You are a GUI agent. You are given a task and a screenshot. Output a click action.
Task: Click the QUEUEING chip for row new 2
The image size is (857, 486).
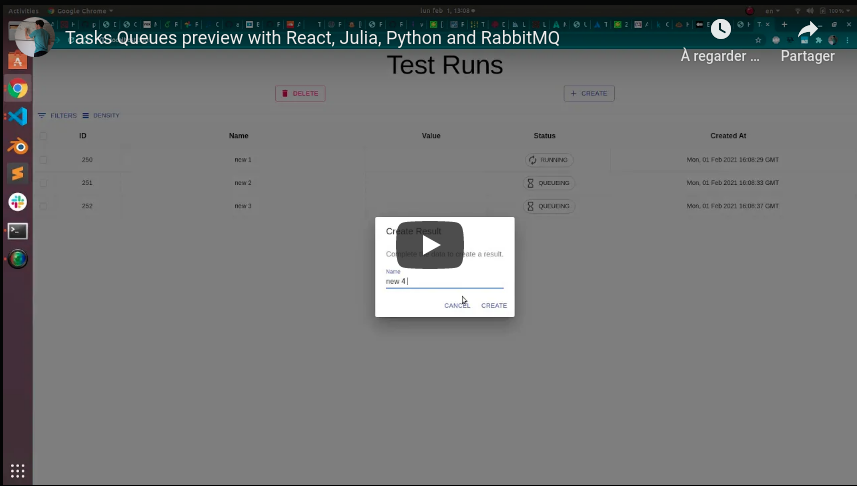(x=549, y=183)
